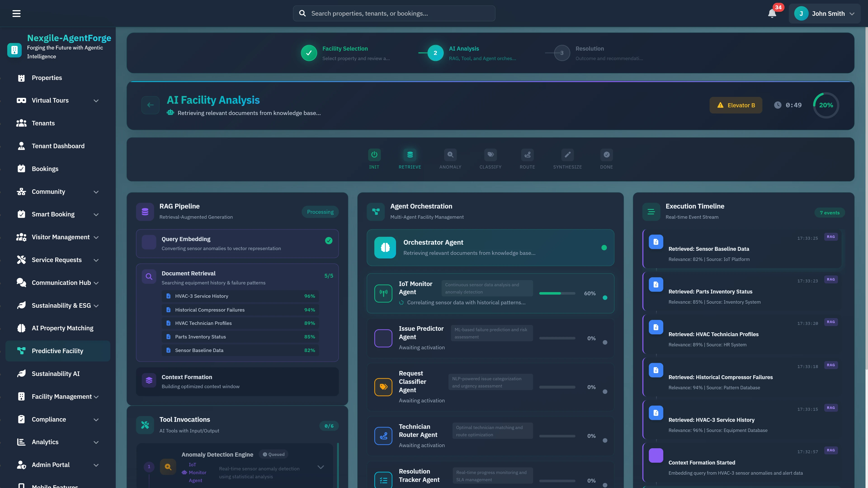Open the John Smith account dropdown
The image size is (868, 488).
point(825,14)
